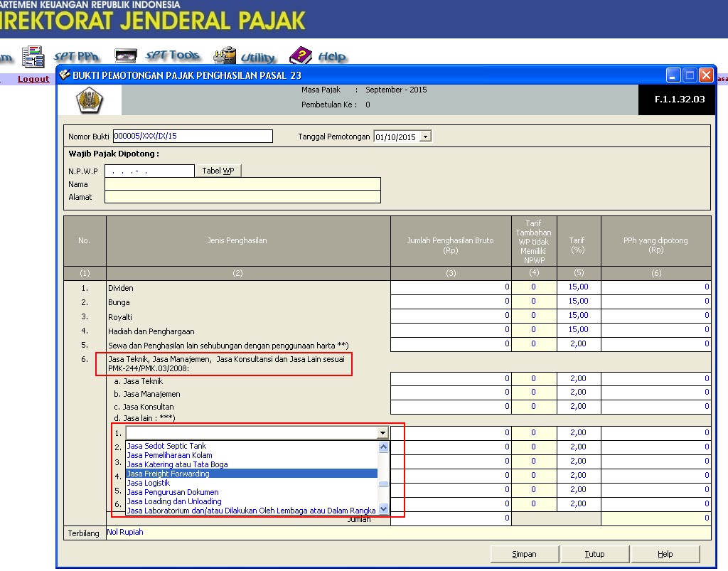728x571 pixels.
Task: Collapse the Jasa lain row 1 combo arrow
Action: coord(382,432)
